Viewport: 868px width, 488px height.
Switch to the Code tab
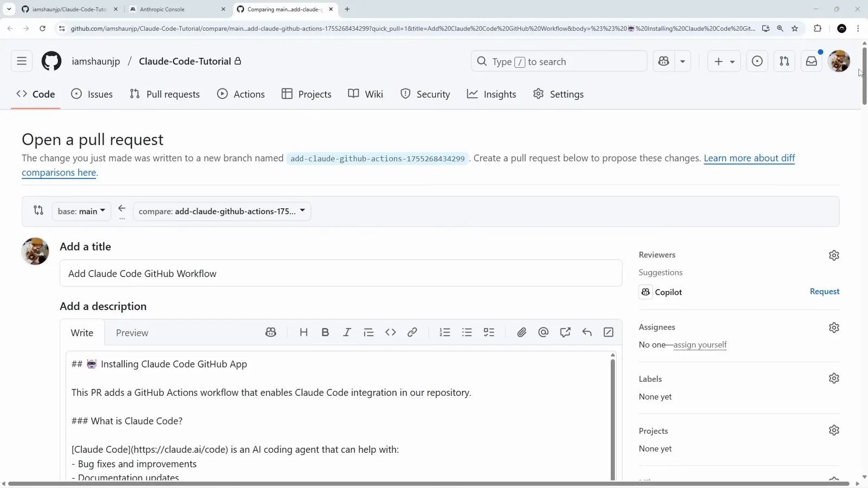(36, 94)
